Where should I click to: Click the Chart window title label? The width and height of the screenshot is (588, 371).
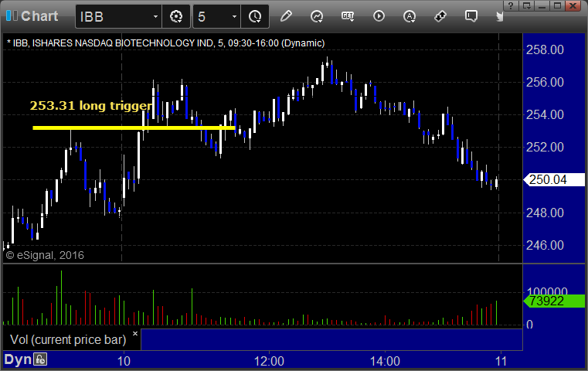click(x=39, y=16)
